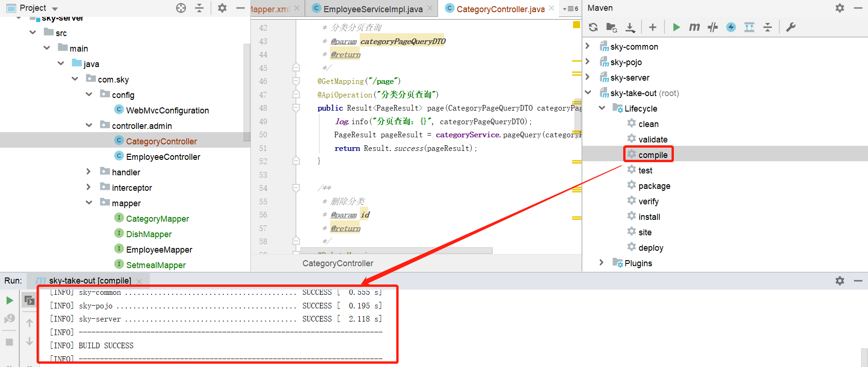Click Locate target icon in Project panel
The image size is (868, 367).
coord(181,8)
